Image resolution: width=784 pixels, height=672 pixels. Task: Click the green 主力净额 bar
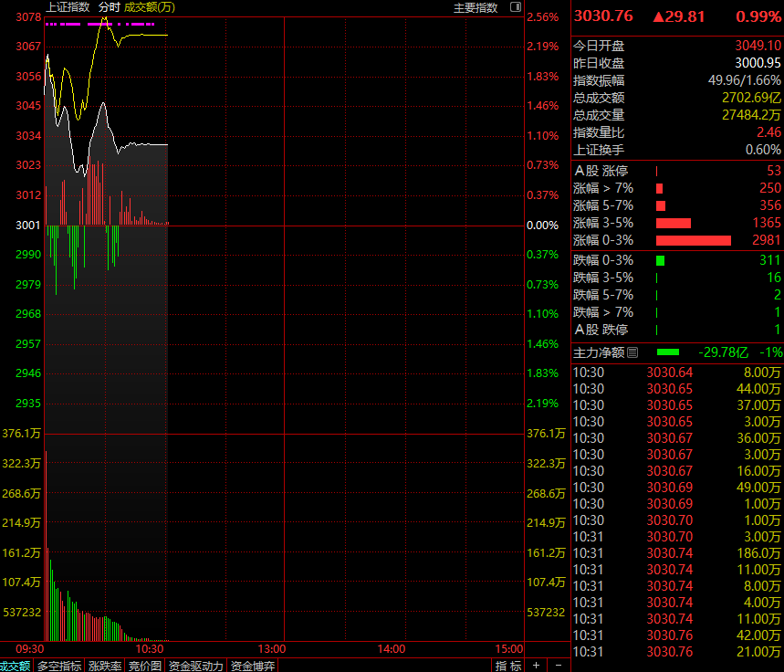(667, 352)
